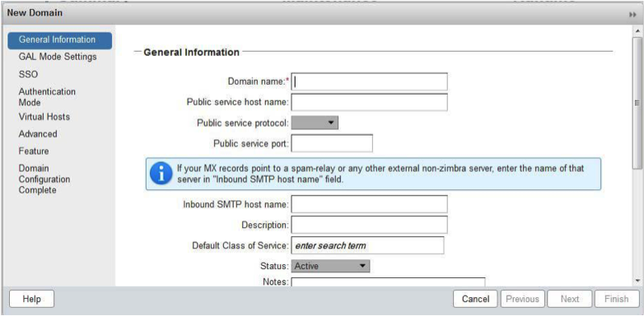Select General Information step
This screenshot has width=644, height=316.
click(x=59, y=40)
